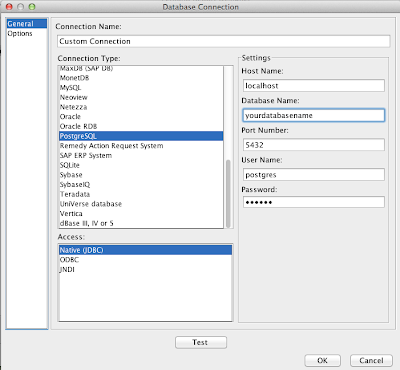This screenshot has height=370, width=400.
Task: Select Oracle RDB connection type
Action: 141,126
